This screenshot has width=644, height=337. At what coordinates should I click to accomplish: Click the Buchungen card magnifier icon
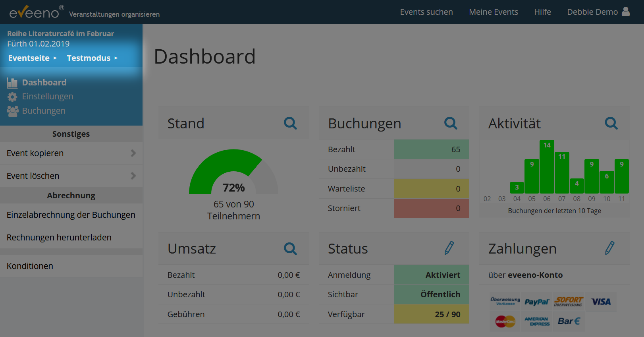point(451,123)
